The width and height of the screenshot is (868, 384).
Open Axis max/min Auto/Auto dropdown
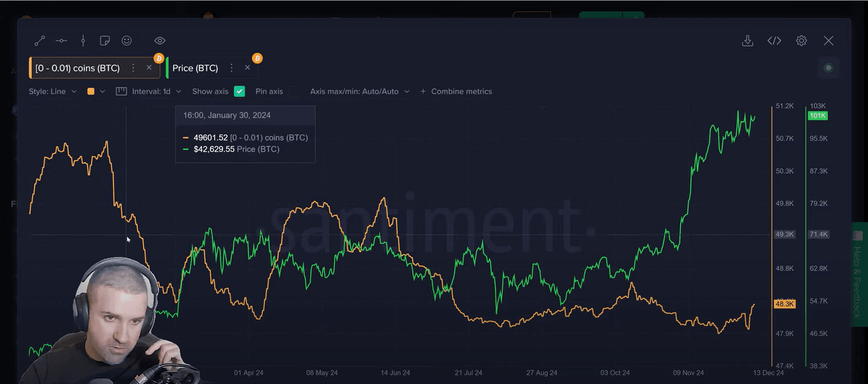(359, 91)
